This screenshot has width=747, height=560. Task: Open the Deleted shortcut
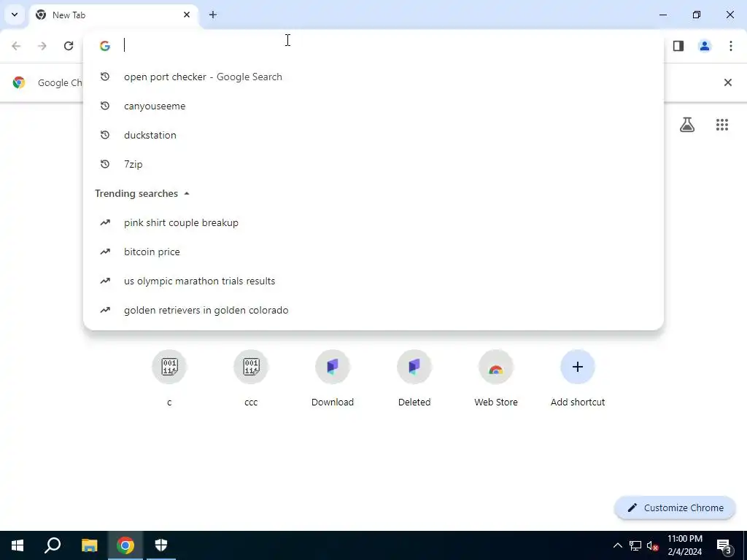tap(414, 378)
